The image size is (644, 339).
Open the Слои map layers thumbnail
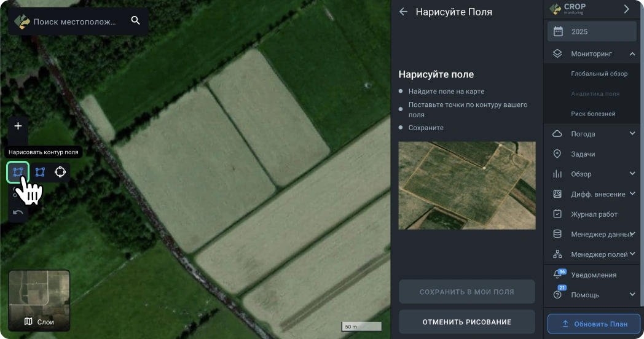coord(39,301)
